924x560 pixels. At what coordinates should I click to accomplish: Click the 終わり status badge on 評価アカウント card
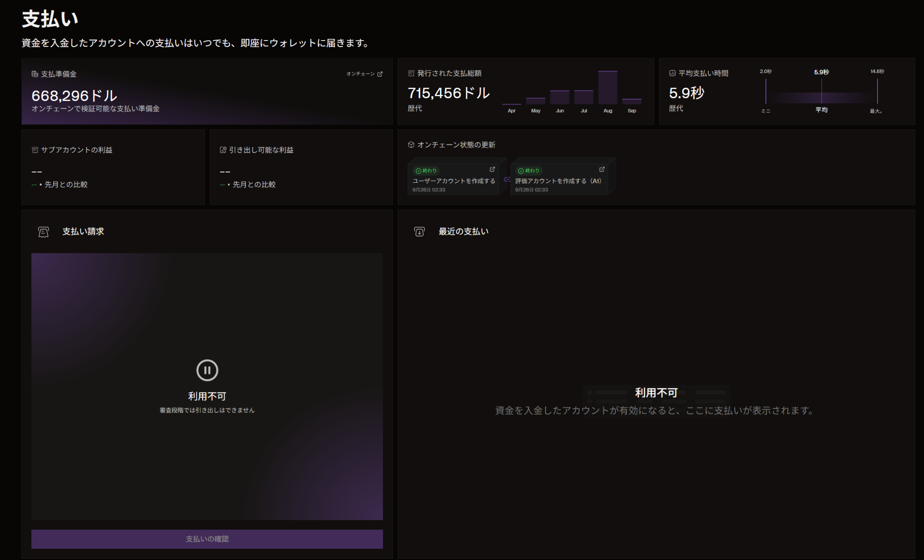click(529, 171)
